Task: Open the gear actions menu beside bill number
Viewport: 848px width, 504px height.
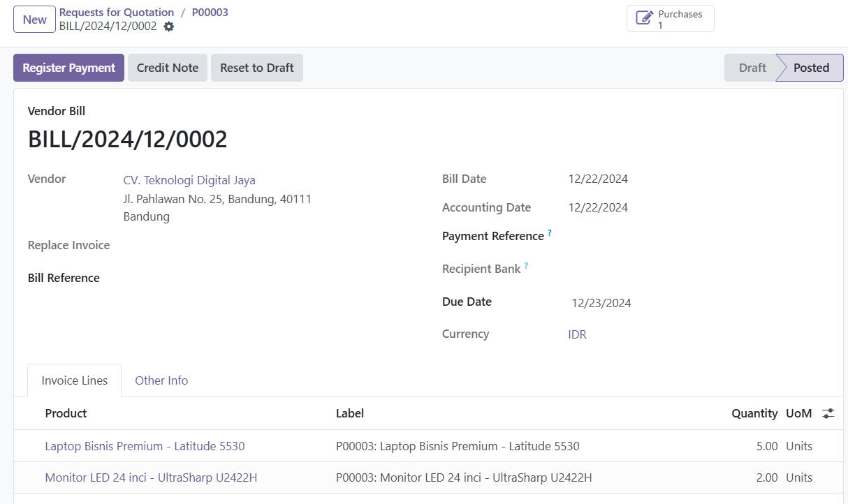Action: coord(168,27)
